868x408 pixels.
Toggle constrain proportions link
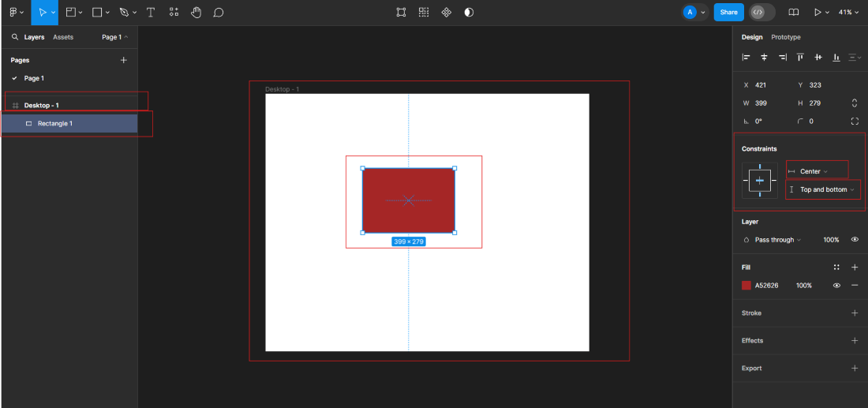[x=855, y=103]
